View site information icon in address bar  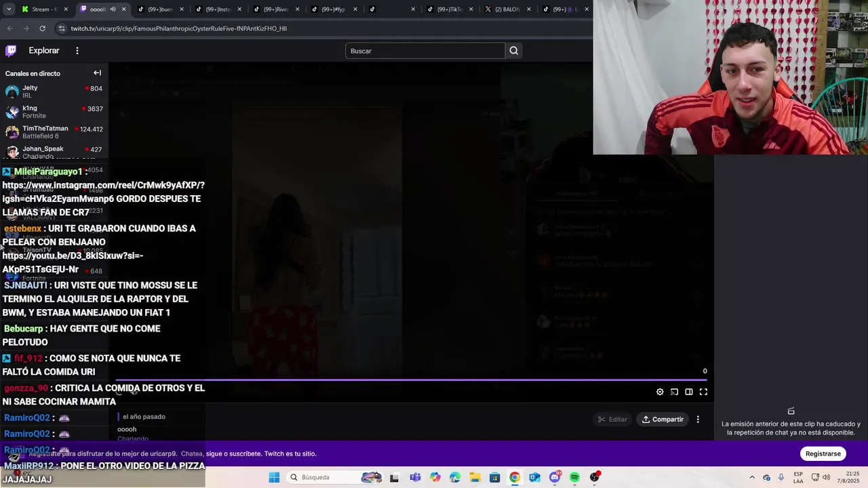[62, 28]
